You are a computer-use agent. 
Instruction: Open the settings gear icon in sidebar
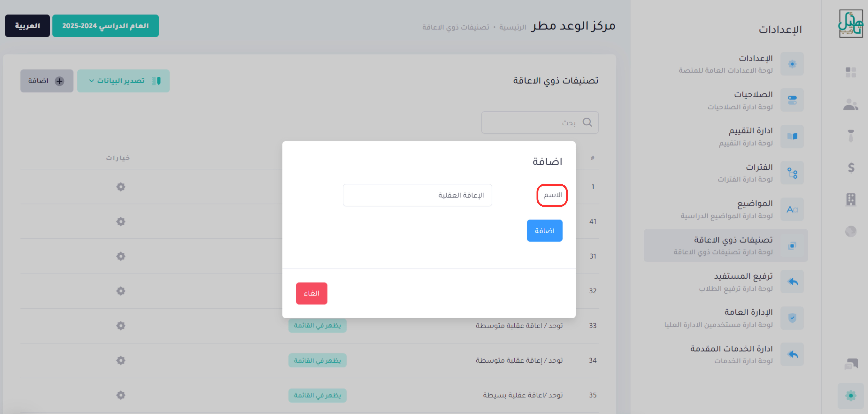coord(851,396)
